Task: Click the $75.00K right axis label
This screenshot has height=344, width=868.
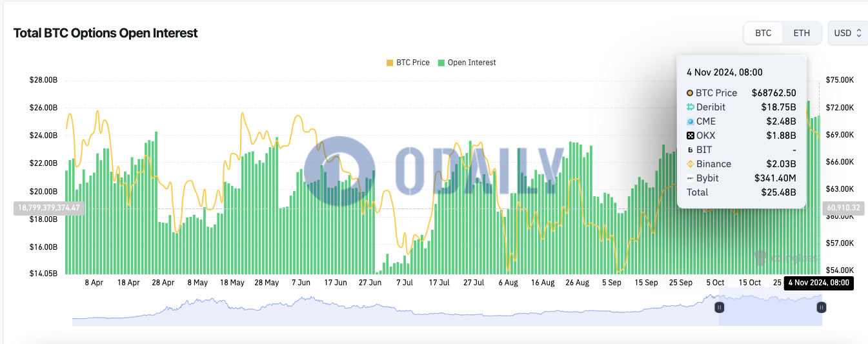Action: coord(840,80)
